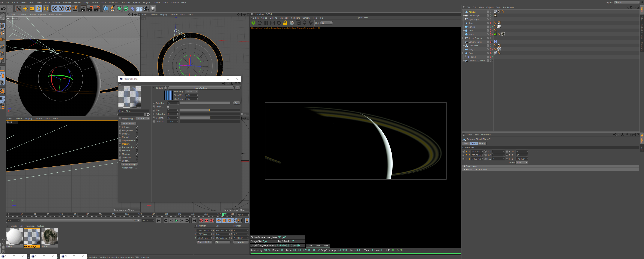Switch to the Phong tab in Attributes
The width and height of the screenshot is (644, 259).
[482, 143]
